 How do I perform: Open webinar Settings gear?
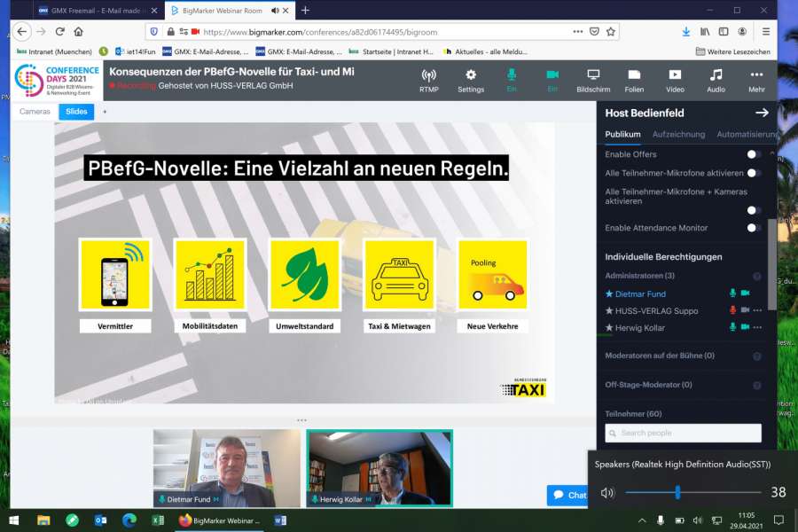(471, 81)
